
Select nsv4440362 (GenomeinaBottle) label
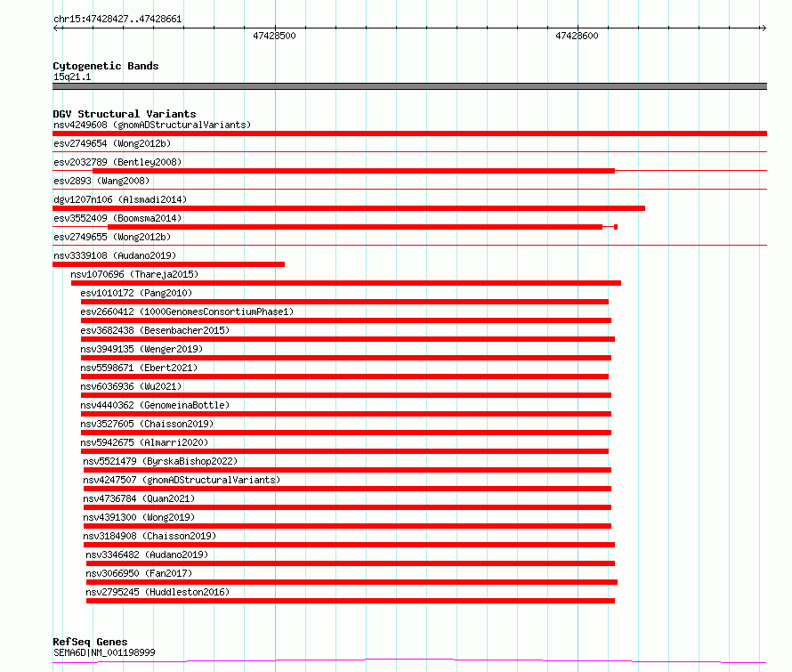(155, 405)
